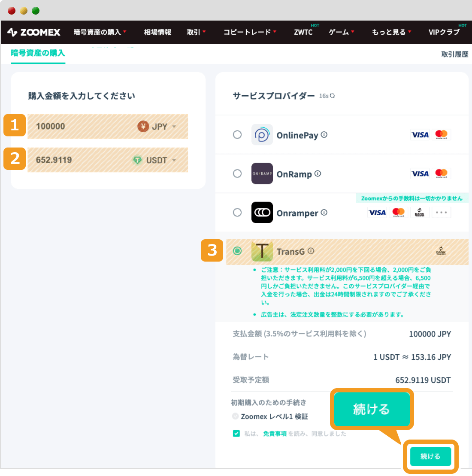Click the 100000 JPY payment amount text
This screenshot has height=476, width=472.
tap(430, 334)
